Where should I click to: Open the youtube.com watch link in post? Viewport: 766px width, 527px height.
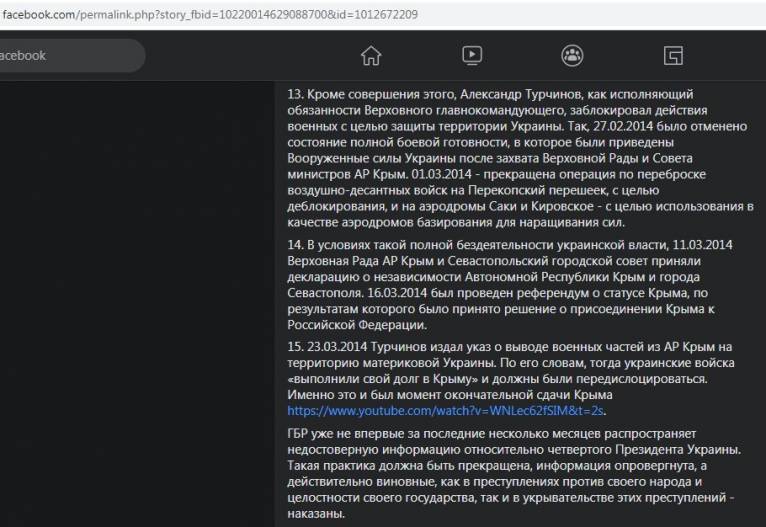tap(445, 411)
